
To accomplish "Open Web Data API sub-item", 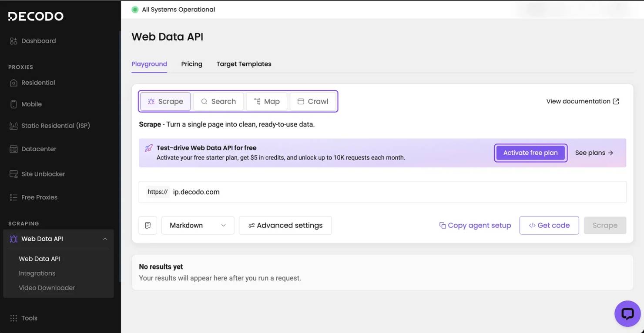I will tap(40, 259).
